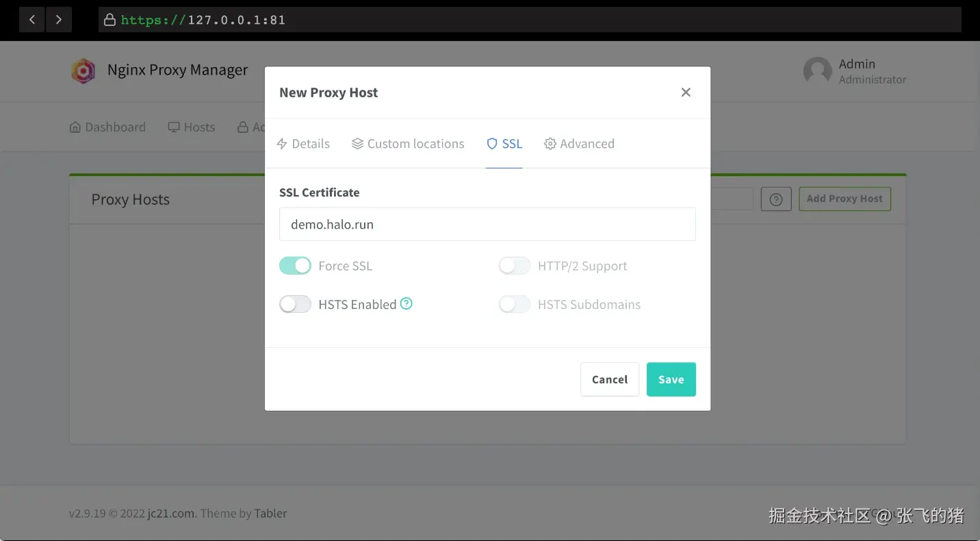
Task: Click the browser back arrow button
Action: [x=31, y=20]
